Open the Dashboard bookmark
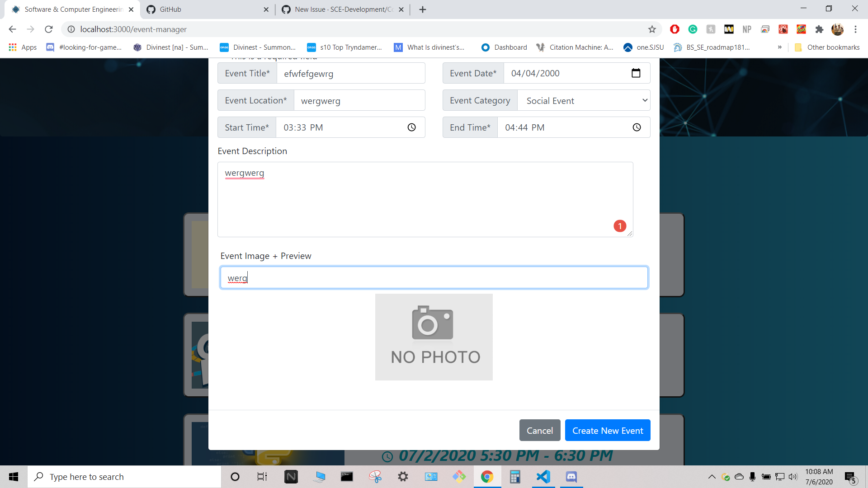Image resolution: width=868 pixels, height=488 pixels. (x=503, y=47)
